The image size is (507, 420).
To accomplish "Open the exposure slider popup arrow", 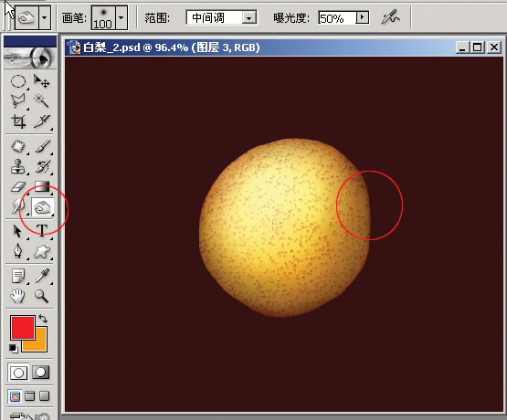I will 362,17.
